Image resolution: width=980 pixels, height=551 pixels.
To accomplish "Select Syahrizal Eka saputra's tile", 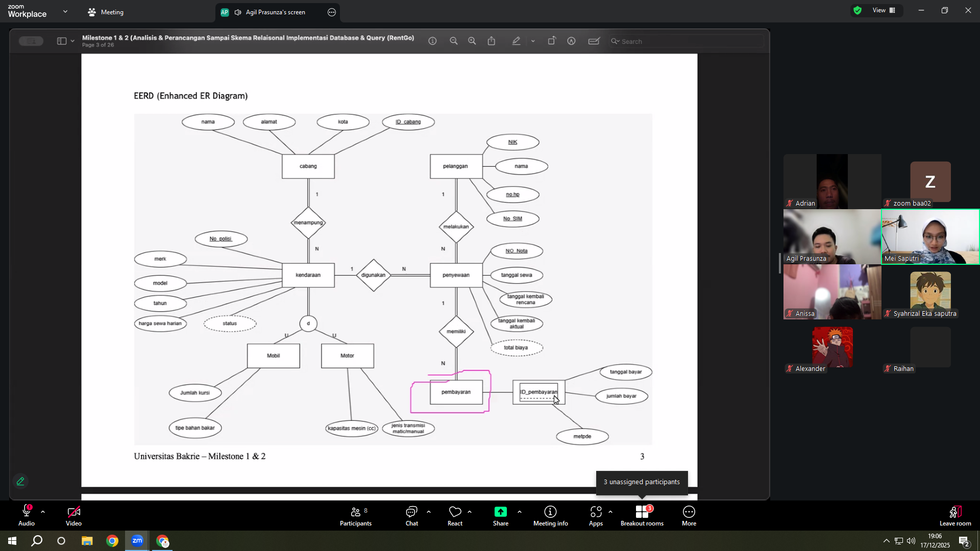I will (930, 291).
